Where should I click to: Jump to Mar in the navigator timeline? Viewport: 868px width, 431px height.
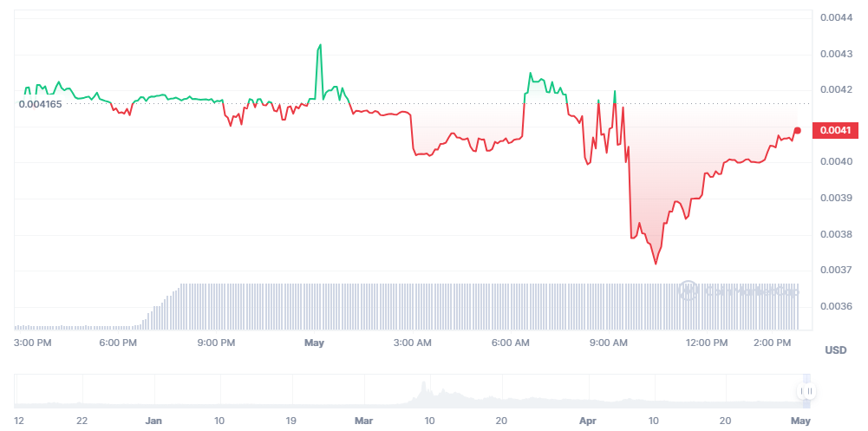(363, 421)
